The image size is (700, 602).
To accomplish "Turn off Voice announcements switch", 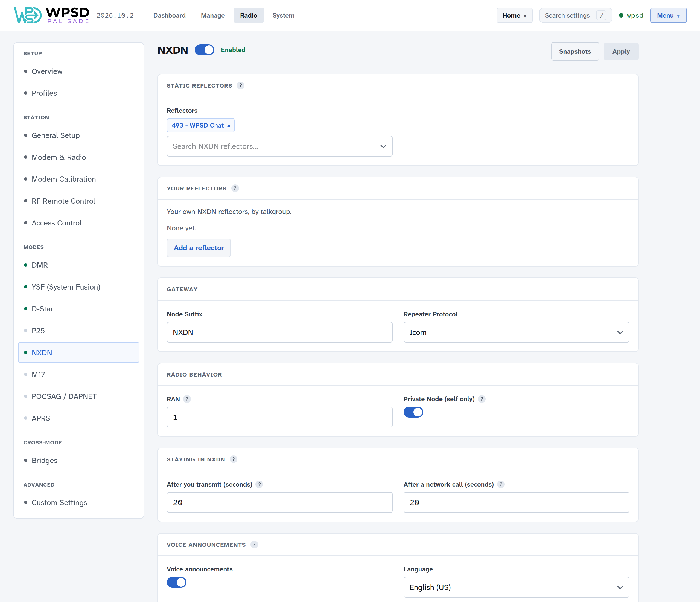I will click(177, 582).
